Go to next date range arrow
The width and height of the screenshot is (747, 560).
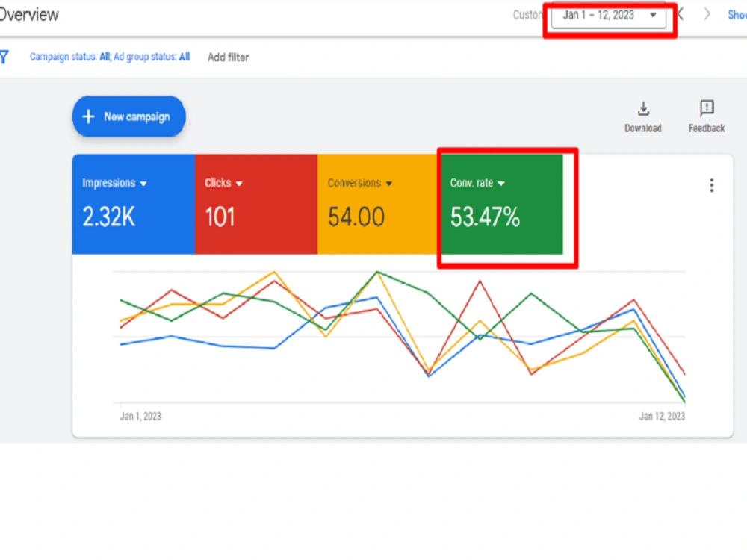(x=707, y=15)
